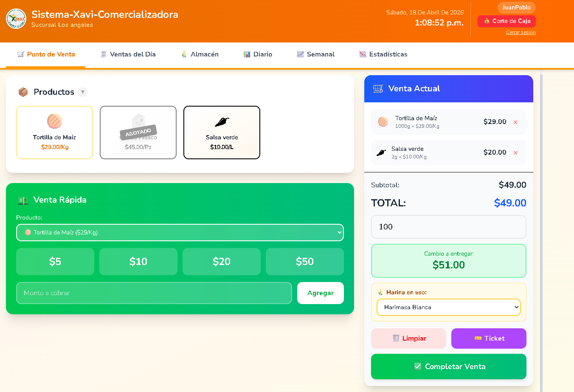Open the Harina en uso dropdown
The width and height of the screenshot is (574, 392).
click(x=448, y=307)
